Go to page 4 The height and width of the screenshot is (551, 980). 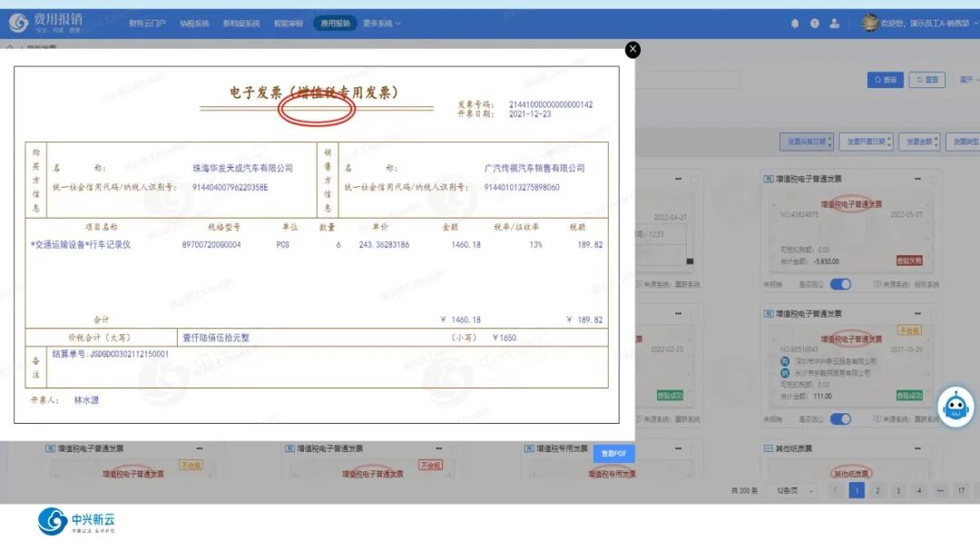click(x=919, y=491)
